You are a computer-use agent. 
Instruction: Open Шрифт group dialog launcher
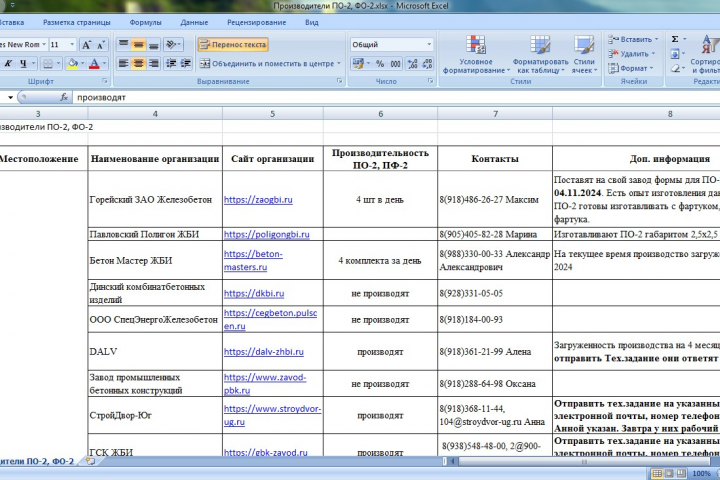point(105,81)
